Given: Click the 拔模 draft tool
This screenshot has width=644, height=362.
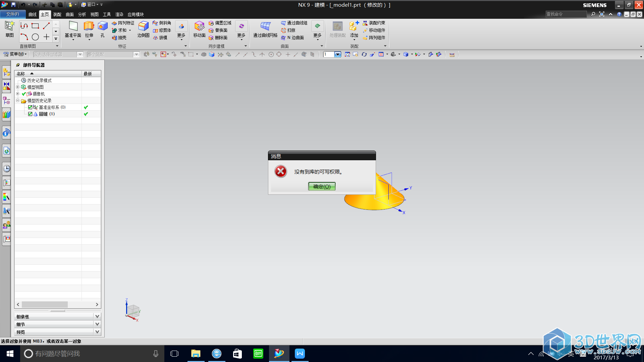Looking at the screenshot, I should tap(160, 38).
